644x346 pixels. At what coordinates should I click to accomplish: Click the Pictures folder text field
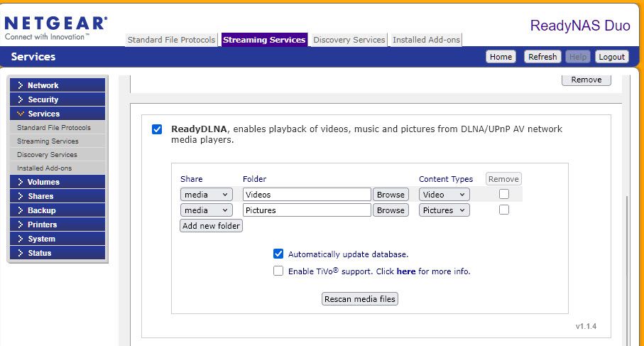click(x=307, y=210)
